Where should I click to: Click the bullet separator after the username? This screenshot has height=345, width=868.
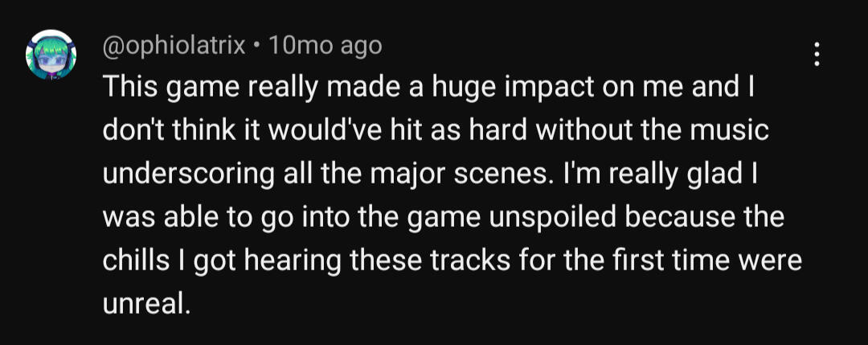tap(256, 46)
